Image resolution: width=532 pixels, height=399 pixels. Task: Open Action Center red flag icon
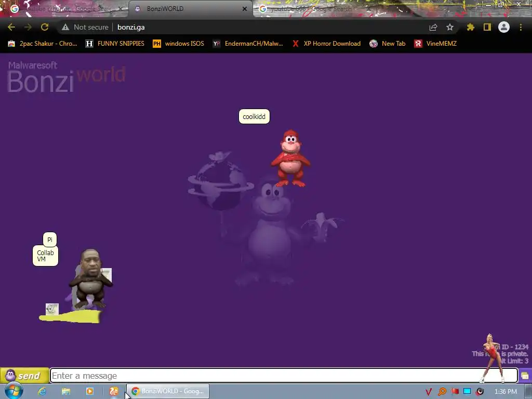pyautogui.click(x=455, y=392)
